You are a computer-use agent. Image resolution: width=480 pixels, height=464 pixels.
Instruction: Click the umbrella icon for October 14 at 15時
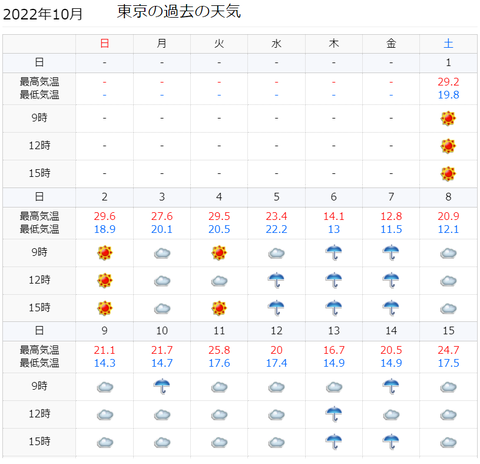391,442
